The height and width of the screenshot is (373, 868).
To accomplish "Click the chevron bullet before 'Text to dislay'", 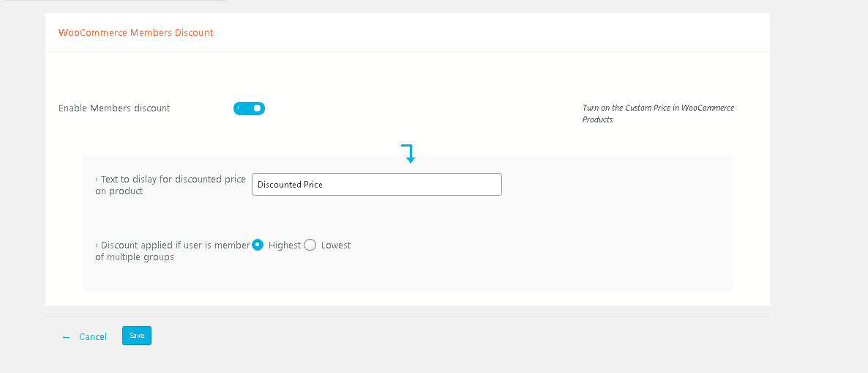I will pos(97,180).
